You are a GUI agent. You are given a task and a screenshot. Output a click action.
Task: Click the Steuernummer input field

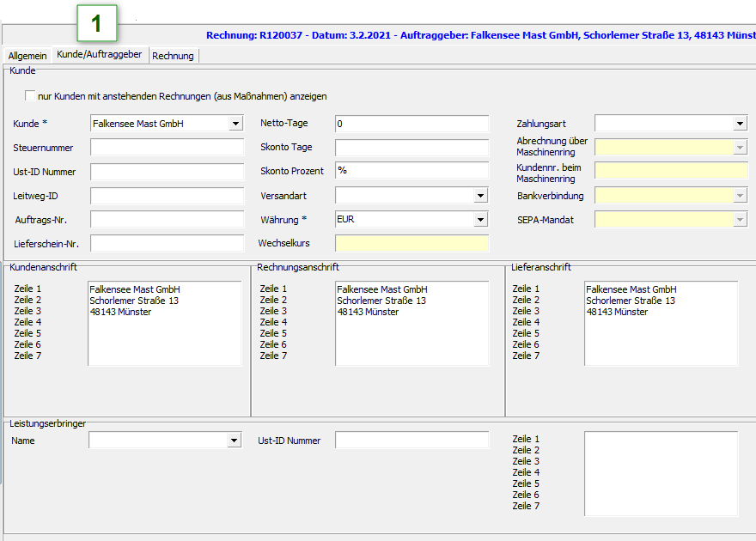pyautogui.click(x=167, y=148)
